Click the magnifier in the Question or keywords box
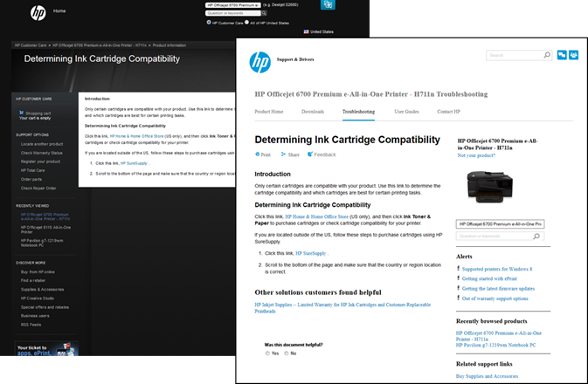588x384 pixels. pos(536,236)
